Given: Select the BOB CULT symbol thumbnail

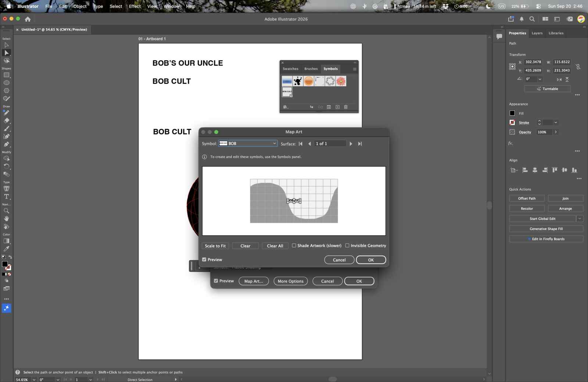Looking at the screenshot, I should tap(287, 92).
